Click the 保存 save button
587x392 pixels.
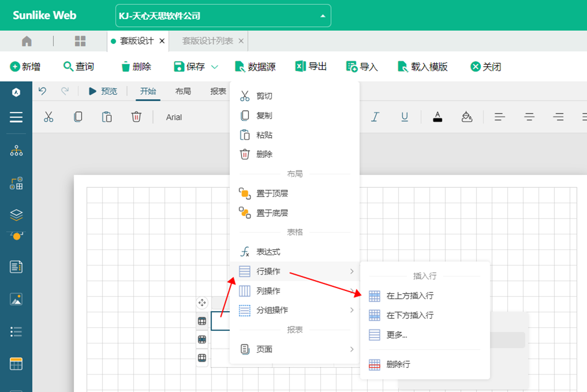[189, 67]
